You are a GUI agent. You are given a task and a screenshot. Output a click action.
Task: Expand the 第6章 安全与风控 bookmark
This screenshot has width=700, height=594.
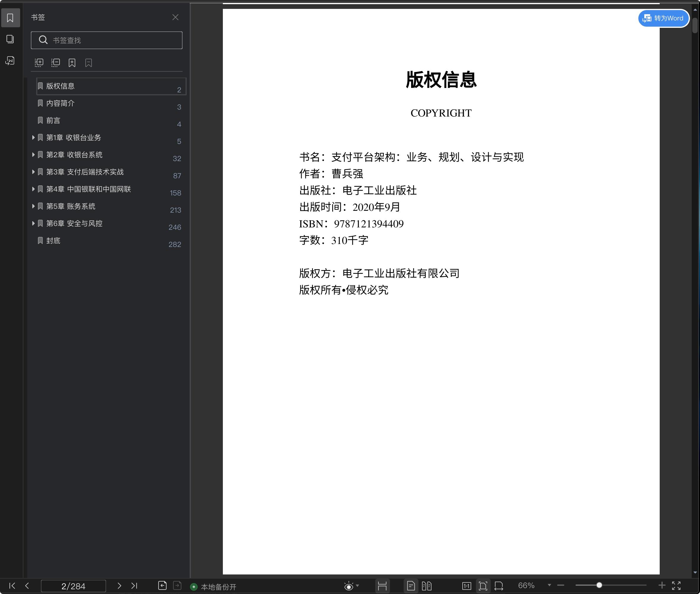pos(33,223)
